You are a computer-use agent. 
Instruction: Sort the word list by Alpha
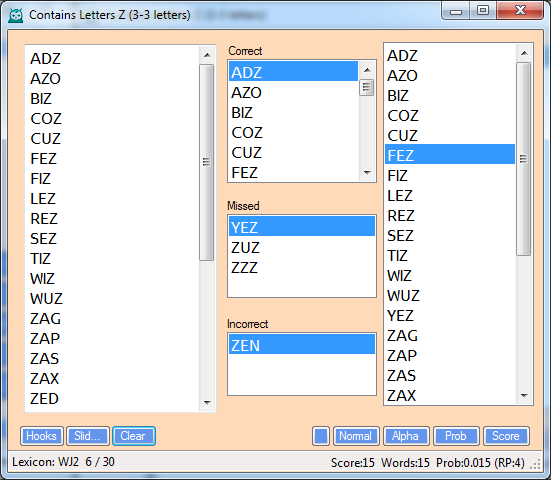pyautogui.click(x=406, y=436)
